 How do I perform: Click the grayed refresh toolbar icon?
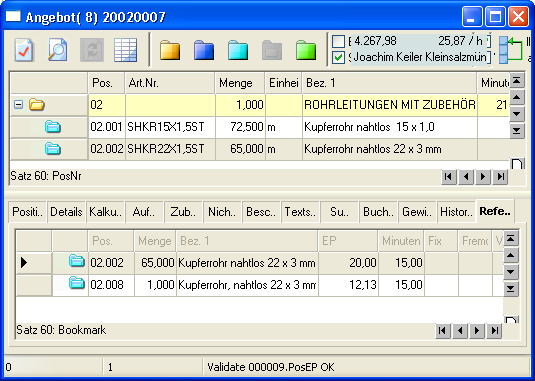(x=92, y=50)
